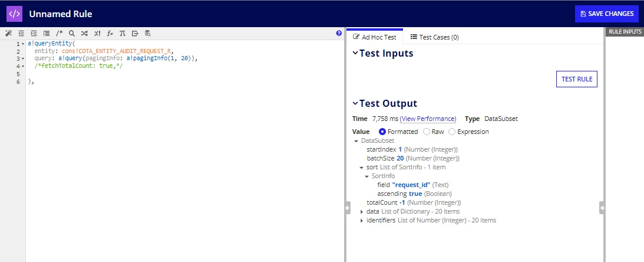This screenshot has width=644, height=262.
Task: Collapse the DataSubset tree node
Action: tap(356, 140)
